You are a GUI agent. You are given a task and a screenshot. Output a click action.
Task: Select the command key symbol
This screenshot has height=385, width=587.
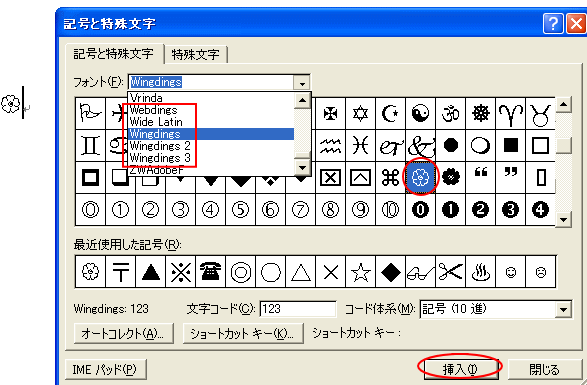click(x=390, y=178)
